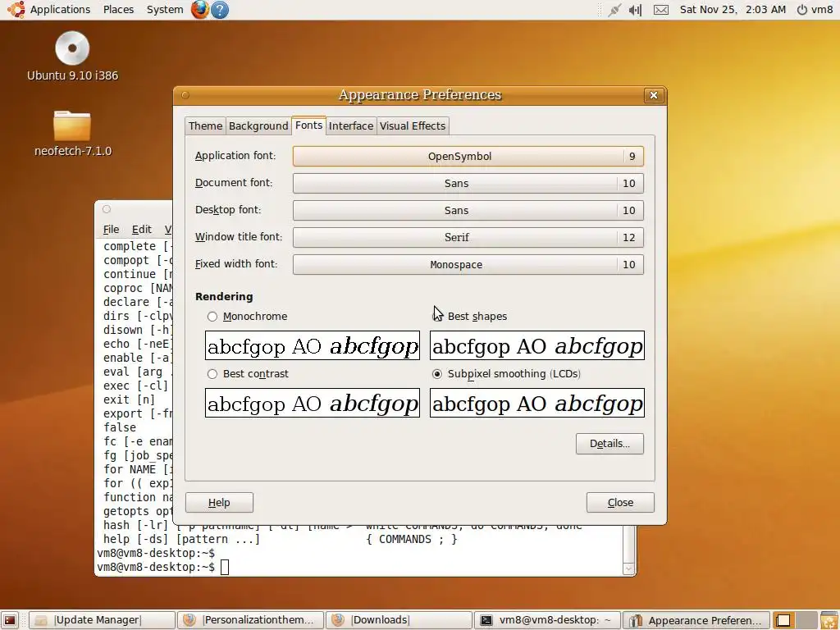Switch to the Background tab
The height and width of the screenshot is (630, 840).
[x=258, y=126]
